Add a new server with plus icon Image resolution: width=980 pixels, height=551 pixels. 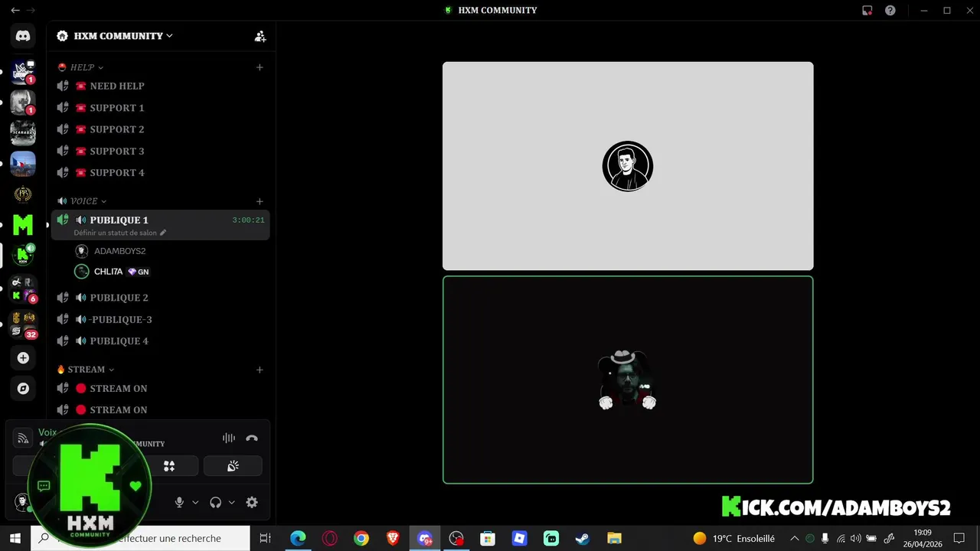[23, 357]
